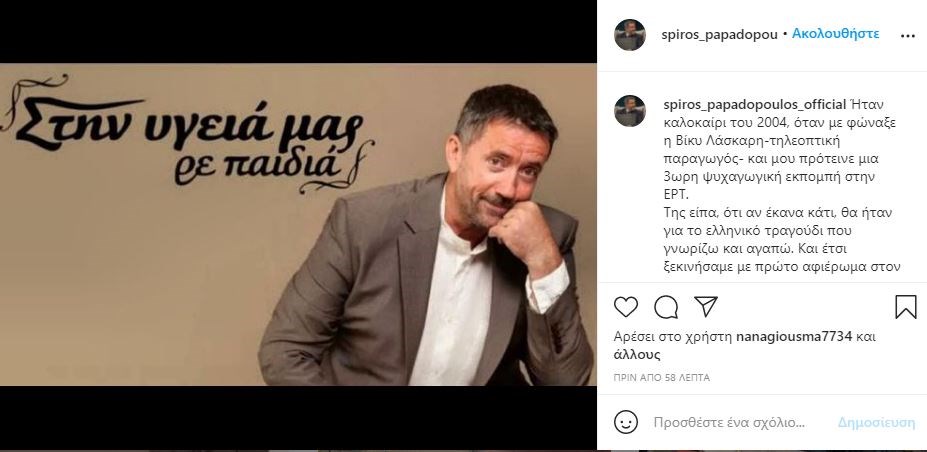Screen dimensions: 927x452
Task: Save the post with the bookmark icon
Action: click(x=905, y=307)
